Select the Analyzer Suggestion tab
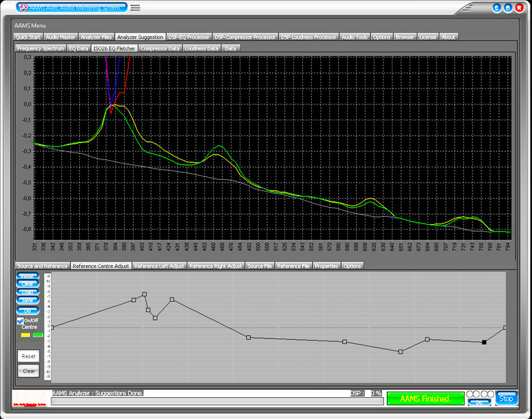Viewport: 532px width, 419px height. 140,37
